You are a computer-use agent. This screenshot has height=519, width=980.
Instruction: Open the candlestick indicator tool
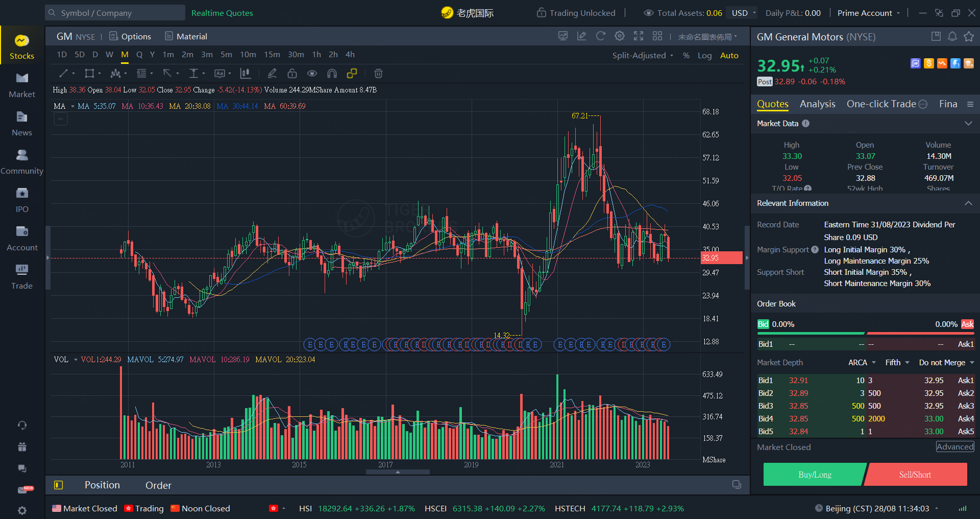click(246, 74)
